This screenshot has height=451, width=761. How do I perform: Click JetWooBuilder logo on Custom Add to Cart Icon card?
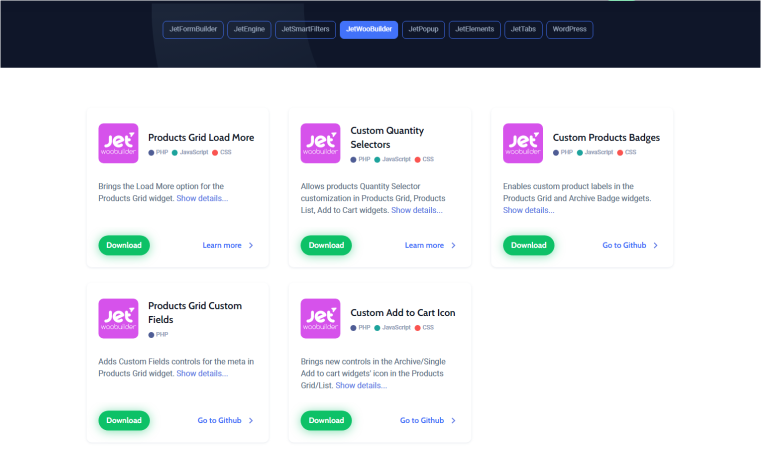point(320,318)
